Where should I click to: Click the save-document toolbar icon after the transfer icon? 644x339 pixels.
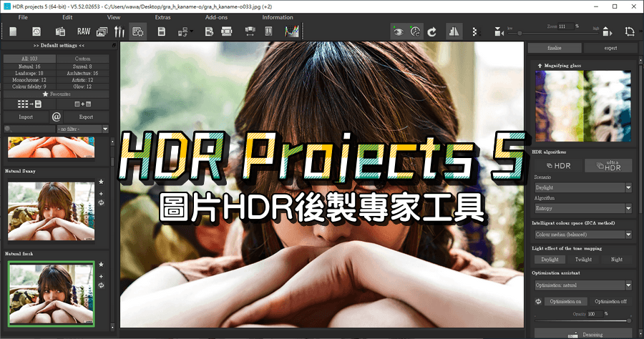(x=209, y=31)
